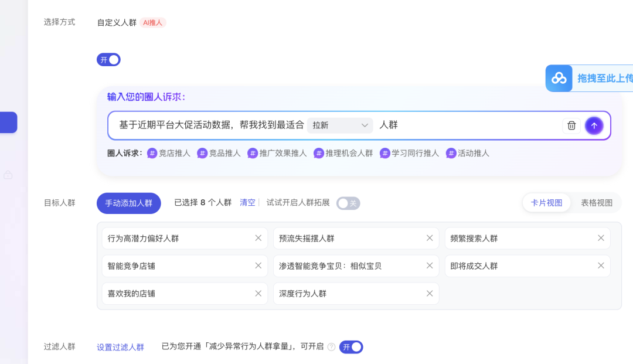Screen dimensions: 633x364
Task: Click the 智能竞争店铺 card text
Action: (x=131, y=266)
